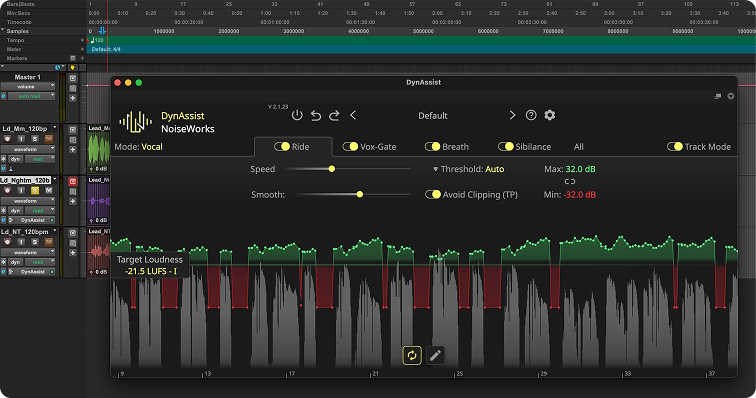Viewport: 756px width, 398px height.
Task: Add a meter change with Meter plus
Action: (82, 49)
